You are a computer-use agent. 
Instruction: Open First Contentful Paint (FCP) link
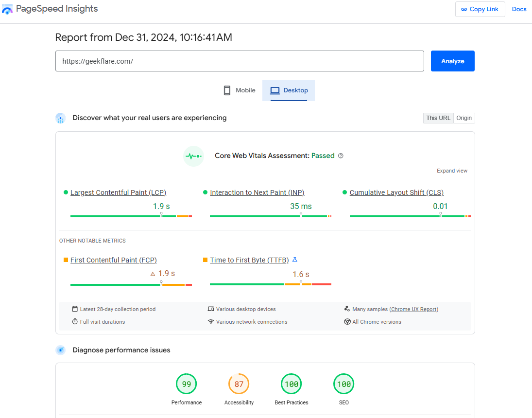[x=114, y=260]
